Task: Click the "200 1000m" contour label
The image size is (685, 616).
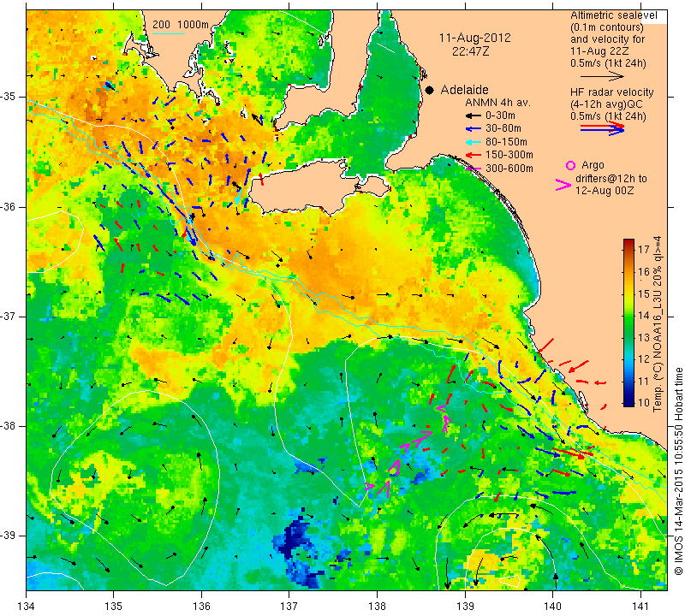Action: point(181,25)
